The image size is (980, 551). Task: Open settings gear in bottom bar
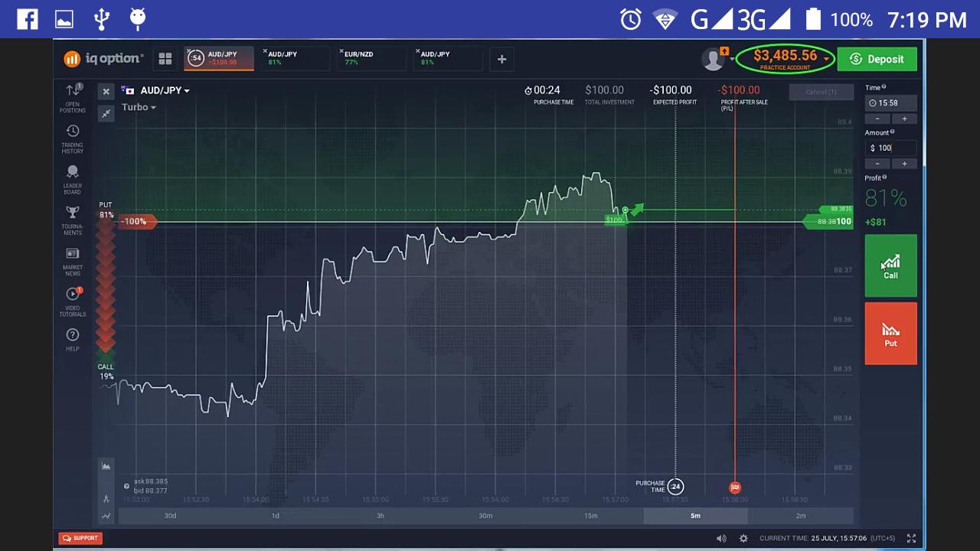click(x=743, y=538)
